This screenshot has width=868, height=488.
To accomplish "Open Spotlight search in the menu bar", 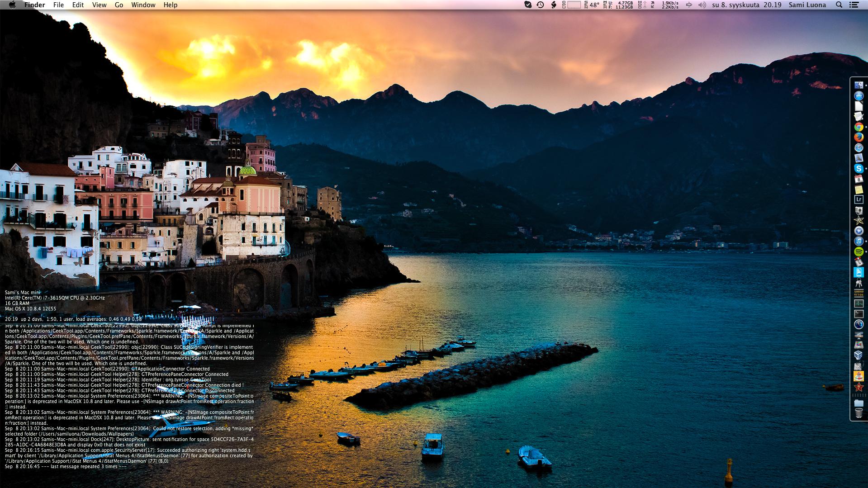I will [x=839, y=5].
